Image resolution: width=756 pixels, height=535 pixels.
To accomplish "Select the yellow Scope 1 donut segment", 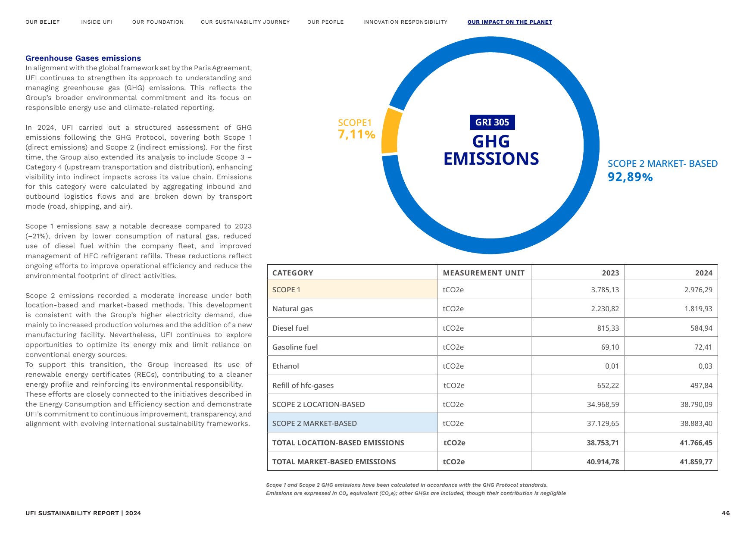I will (390, 131).
